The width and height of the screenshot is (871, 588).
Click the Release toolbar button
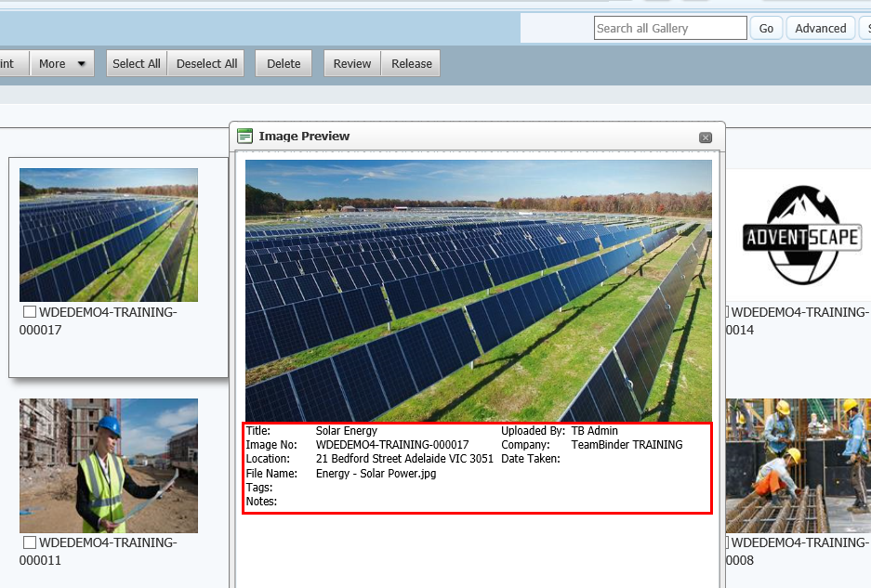[411, 64]
